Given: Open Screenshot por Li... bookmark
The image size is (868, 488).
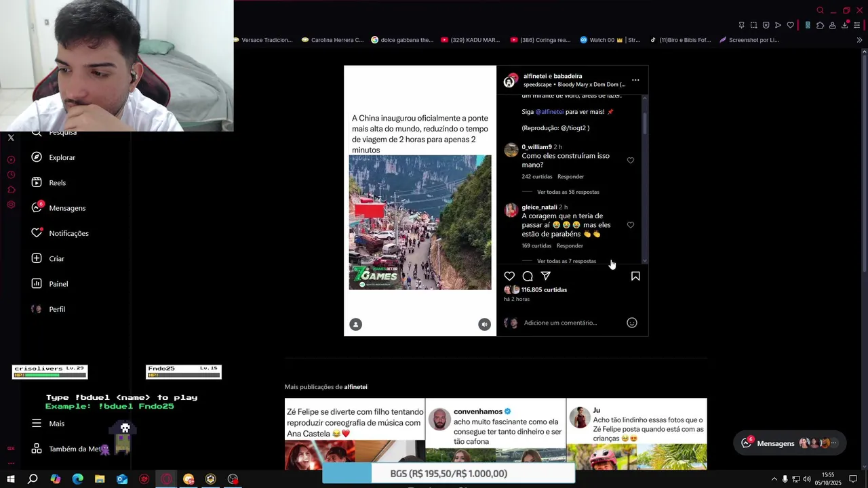Looking at the screenshot, I should (749, 40).
